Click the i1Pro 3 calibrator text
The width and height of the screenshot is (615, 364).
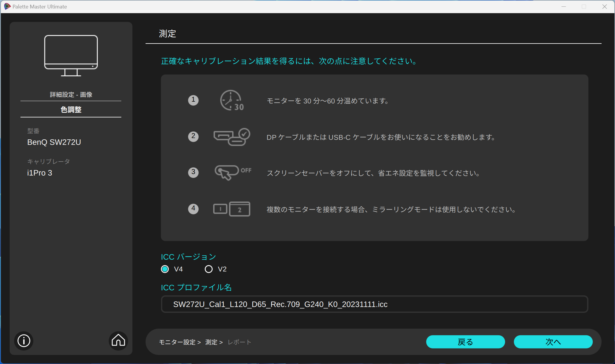tap(40, 173)
